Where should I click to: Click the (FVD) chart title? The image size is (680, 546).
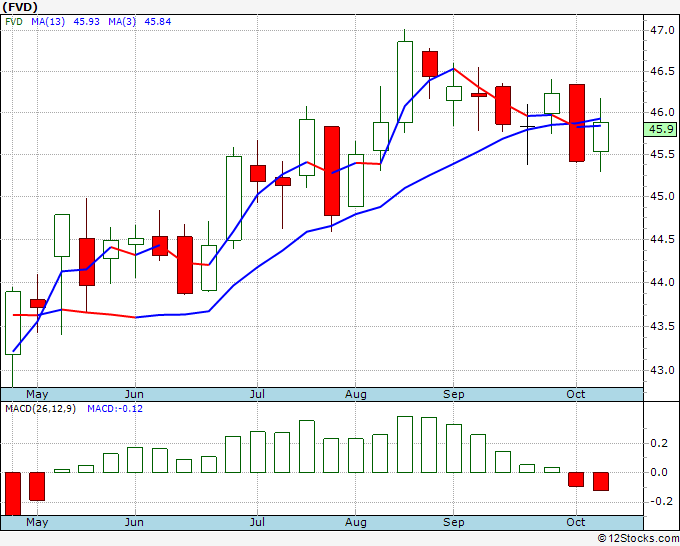click(20, 7)
